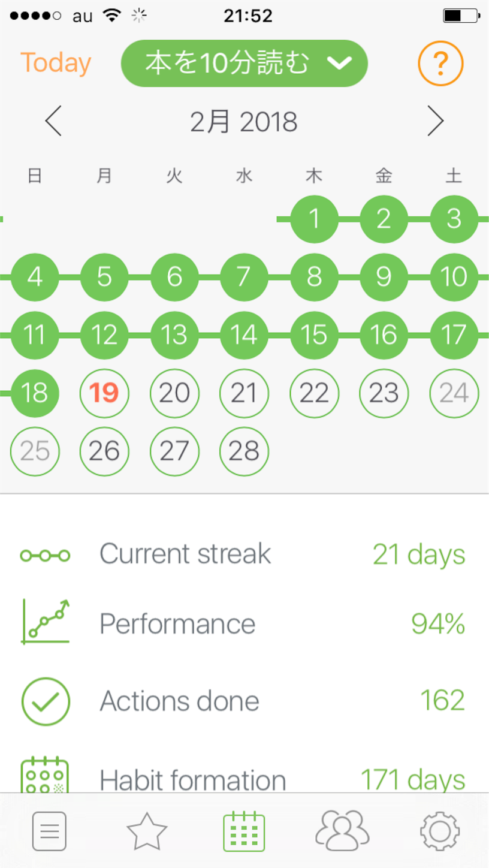Tap the Habit formation calendar icon
The height and width of the screenshot is (868, 489).
45,776
